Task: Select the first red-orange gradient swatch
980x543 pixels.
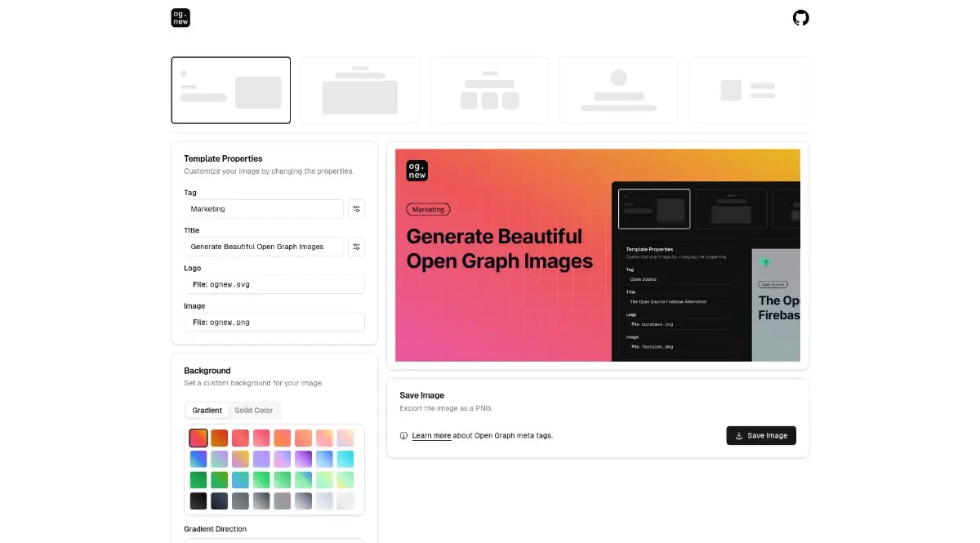Action: pyautogui.click(x=198, y=438)
